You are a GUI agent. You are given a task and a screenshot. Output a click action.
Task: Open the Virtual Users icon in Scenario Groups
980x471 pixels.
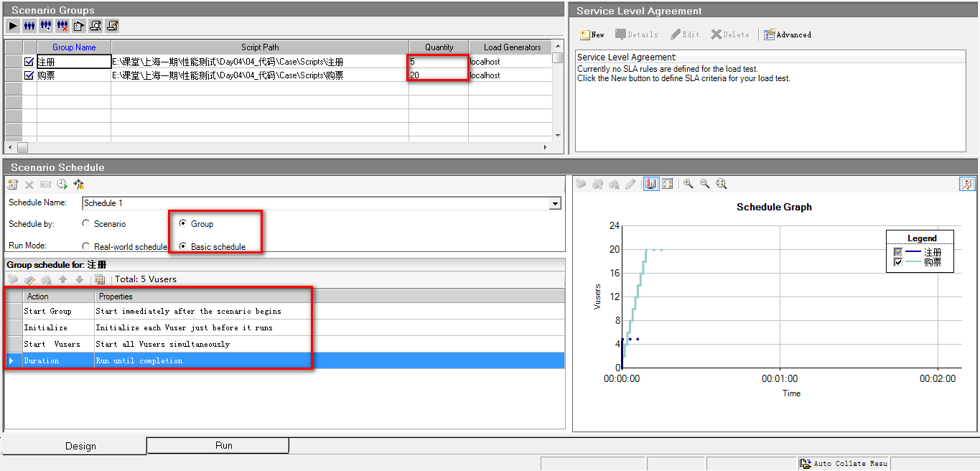tap(29, 26)
